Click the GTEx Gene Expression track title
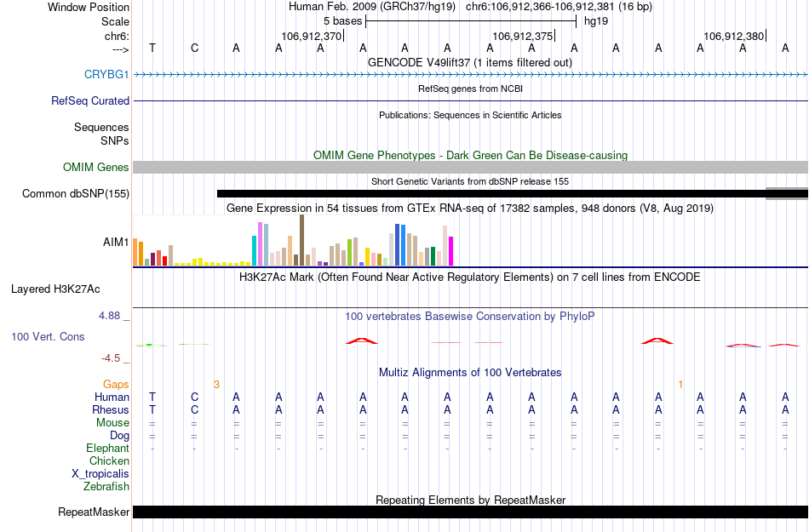Viewport: 809px width, 532px height. click(470, 209)
